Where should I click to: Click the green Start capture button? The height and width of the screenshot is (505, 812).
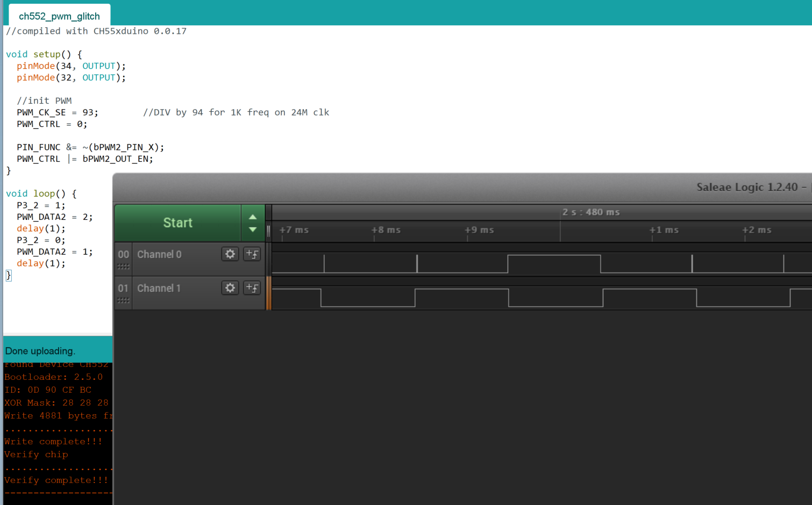coord(178,223)
